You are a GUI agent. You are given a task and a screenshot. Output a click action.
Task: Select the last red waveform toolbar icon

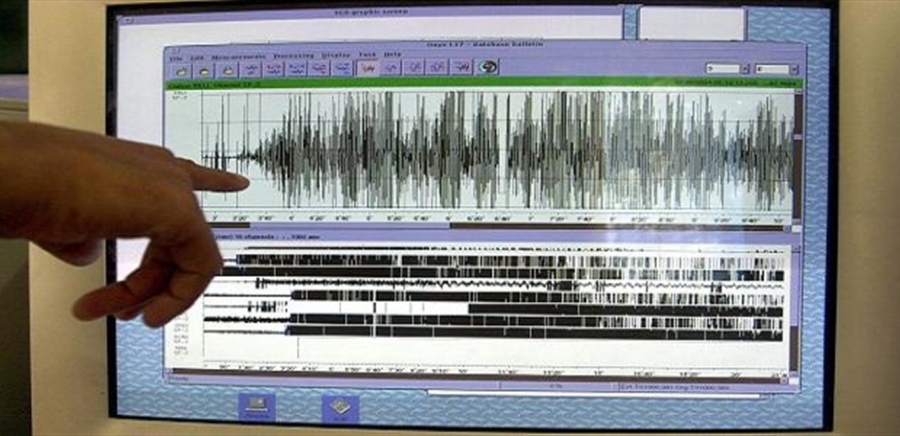coord(461,68)
